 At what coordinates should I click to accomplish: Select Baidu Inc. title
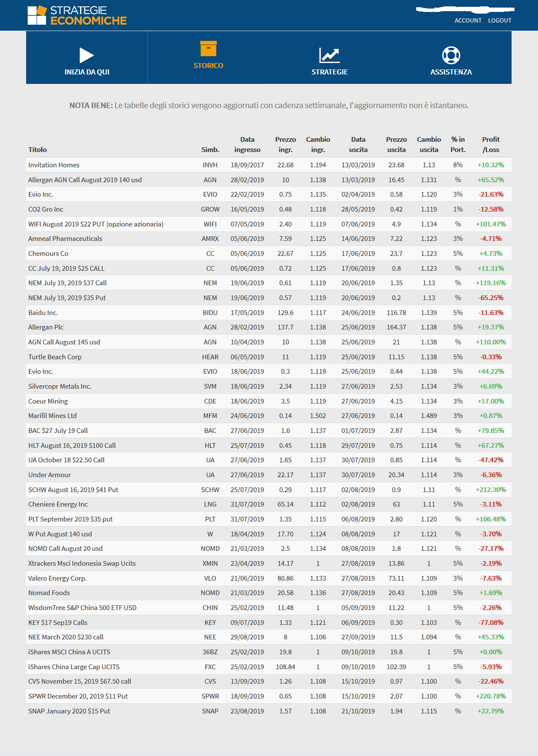tap(43, 312)
